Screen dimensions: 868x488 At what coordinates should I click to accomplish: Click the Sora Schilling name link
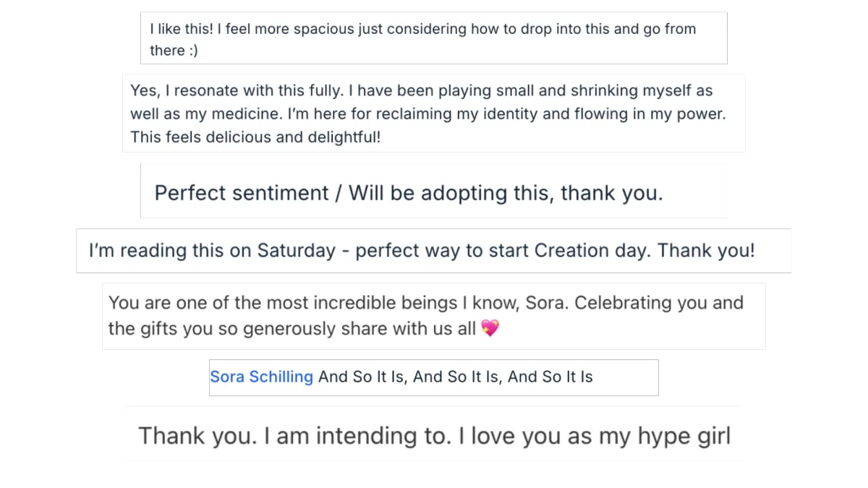pyautogui.click(x=261, y=377)
